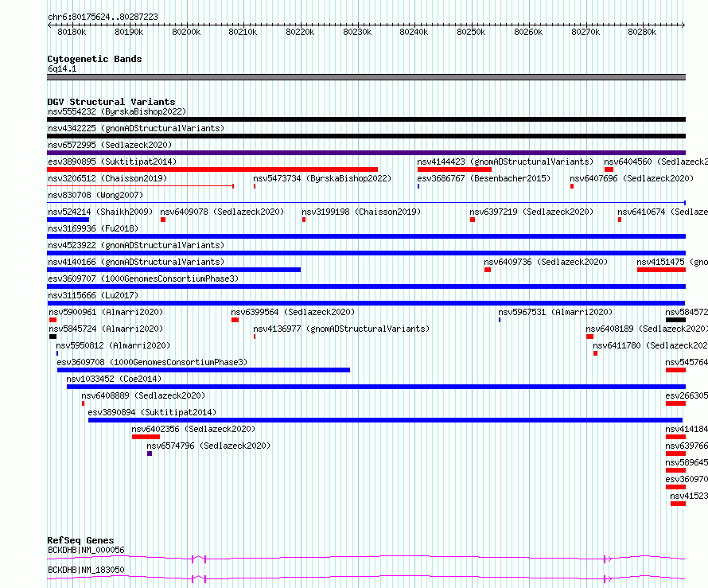
Task: Open the nsv5967531 (Almarri2020) label
Action: (x=555, y=312)
